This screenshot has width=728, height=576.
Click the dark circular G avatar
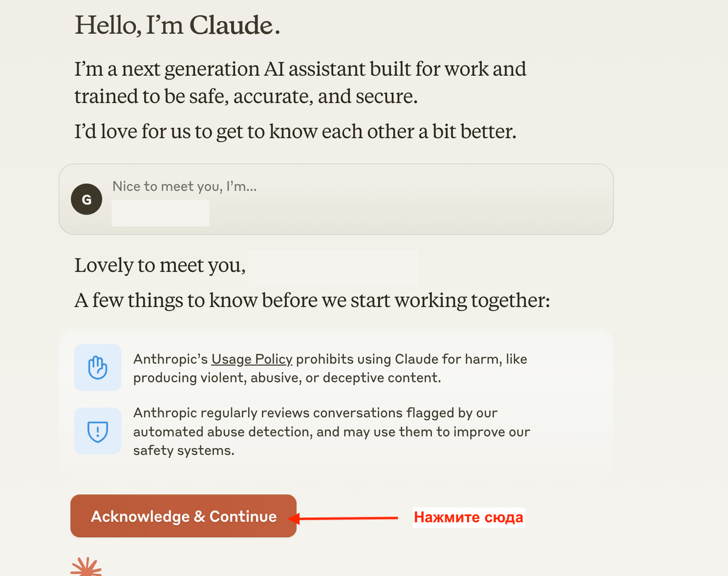(x=87, y=199)
